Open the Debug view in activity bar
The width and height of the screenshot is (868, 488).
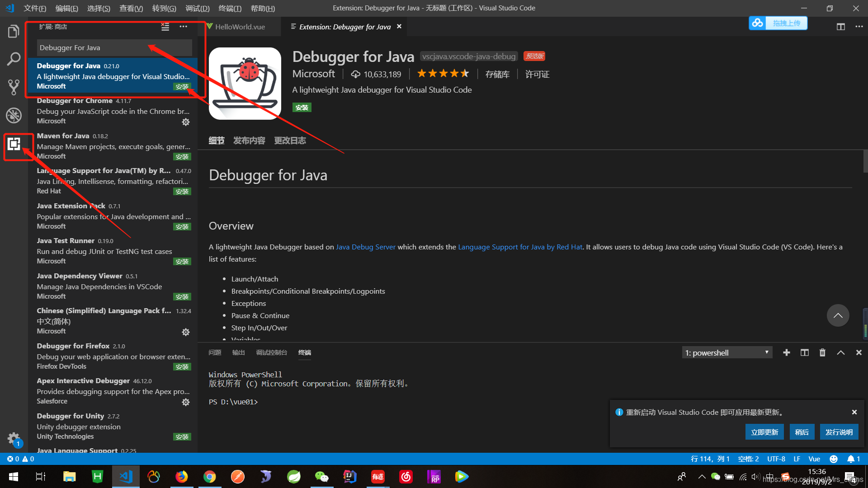tap(14, 115)
